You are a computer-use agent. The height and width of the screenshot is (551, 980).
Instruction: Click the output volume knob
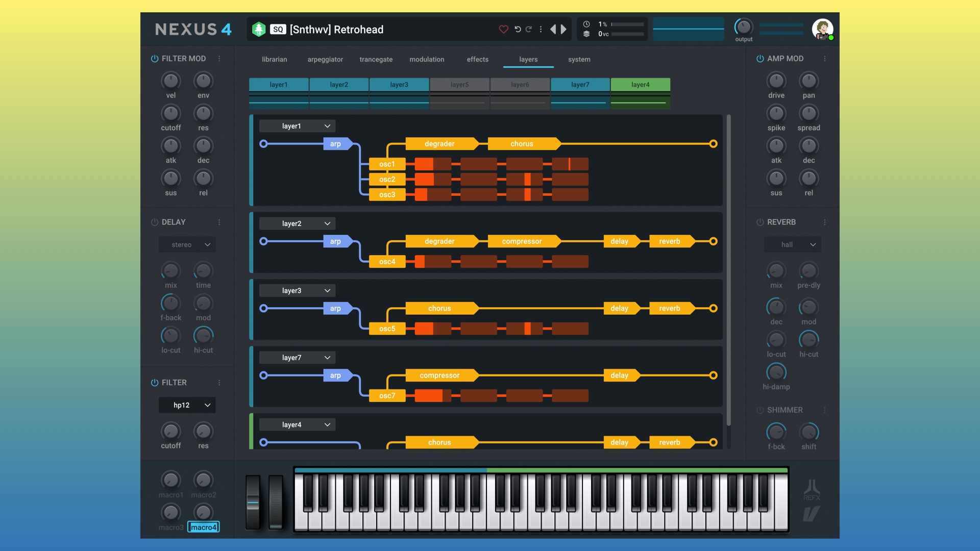(744, 27)
